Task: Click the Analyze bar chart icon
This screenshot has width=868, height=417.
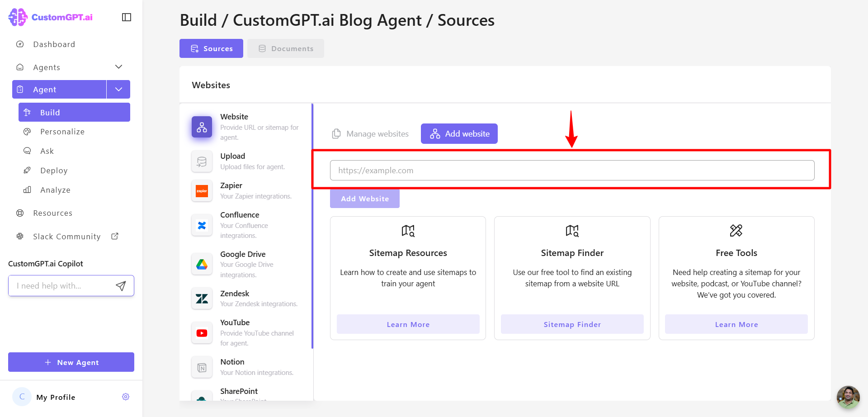Action: pyautogui.click(x=27, y=190)
